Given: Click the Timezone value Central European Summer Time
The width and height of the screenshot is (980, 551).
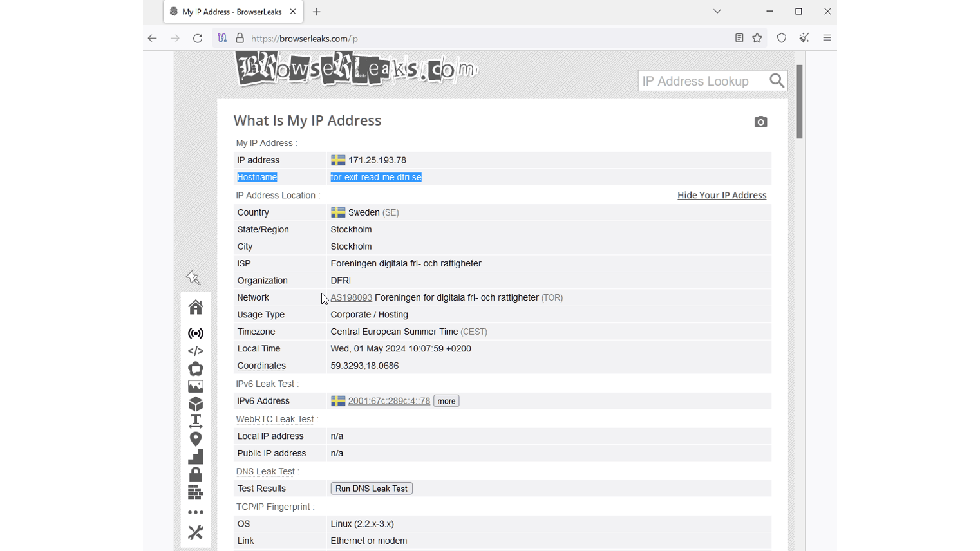Looking at the screenshot, I should click(x=395, y=332).
